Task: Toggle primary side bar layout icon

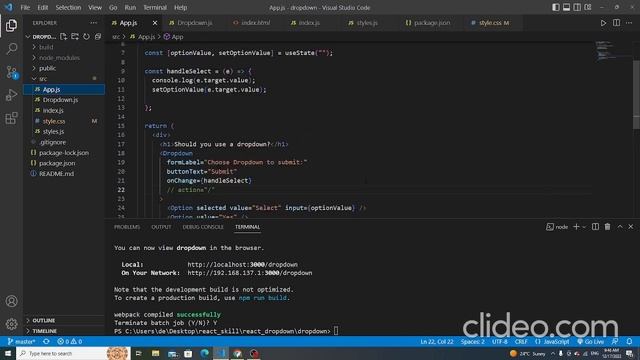Action: click(x=556, y=7)
